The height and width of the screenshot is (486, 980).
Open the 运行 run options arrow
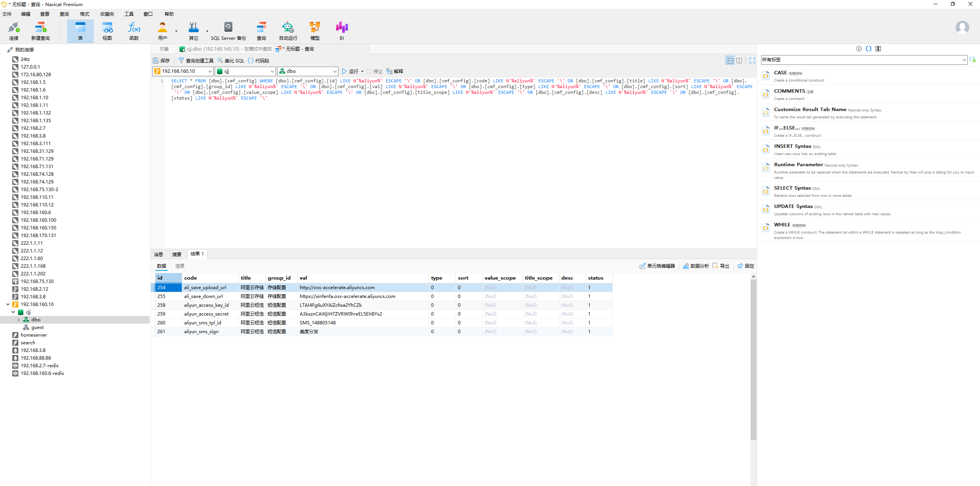(x=362, y=71)
